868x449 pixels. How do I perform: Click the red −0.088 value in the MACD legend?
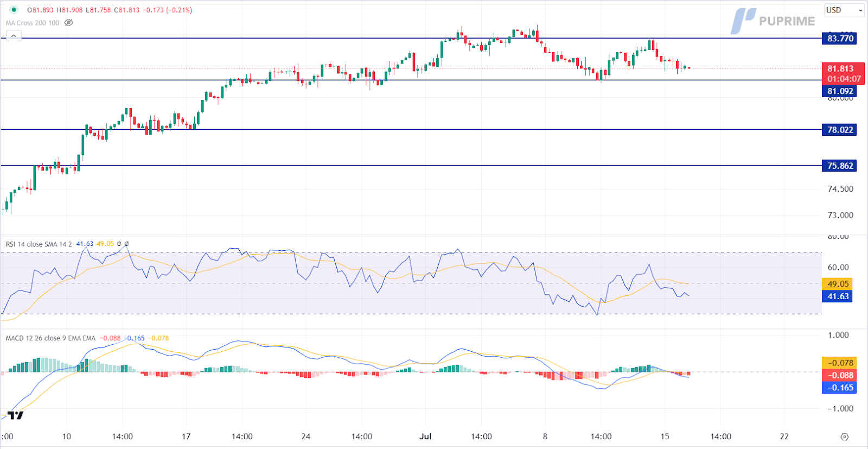(110, 338)
